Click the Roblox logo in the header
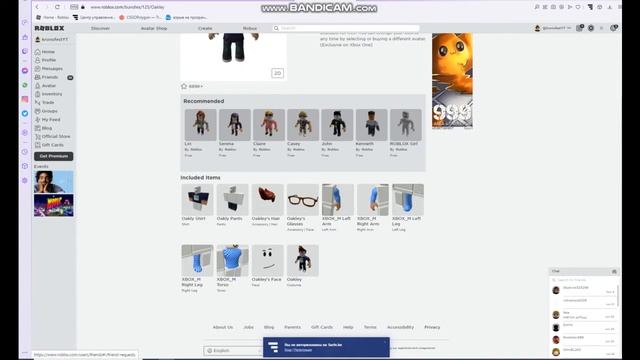 pyautogui.click(x=49, y=28)
